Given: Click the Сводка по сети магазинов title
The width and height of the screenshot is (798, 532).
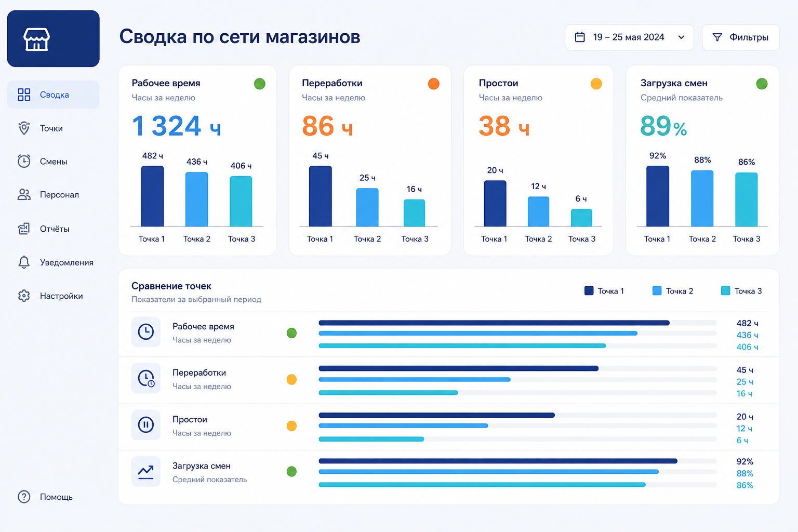Looking at the screenshot, I should [240, 37].
